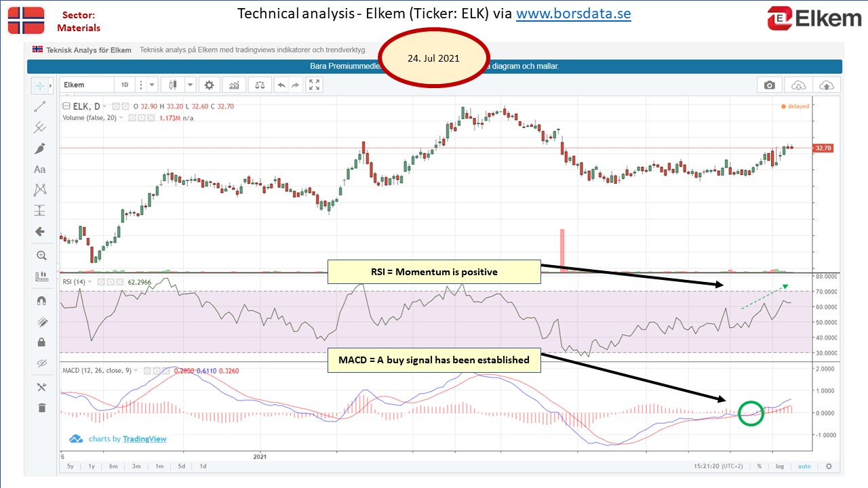Expand the interval dropdown arrow
Screen dimensions: 868x488
pos(153,85)
